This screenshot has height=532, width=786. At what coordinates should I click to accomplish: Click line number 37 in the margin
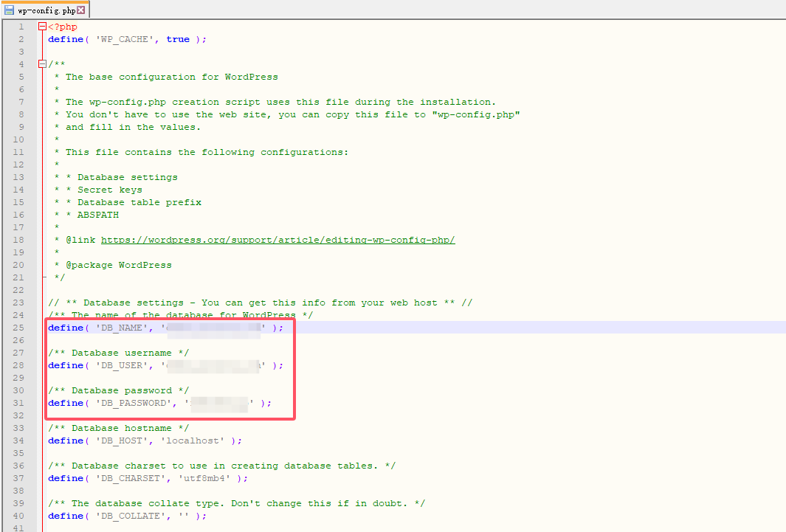coord(18,478)
